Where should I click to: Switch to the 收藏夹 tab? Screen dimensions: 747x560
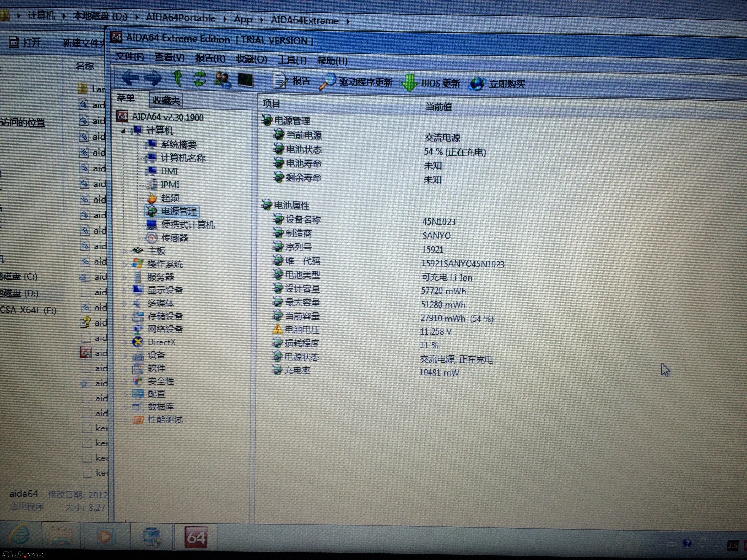[166, 100]
